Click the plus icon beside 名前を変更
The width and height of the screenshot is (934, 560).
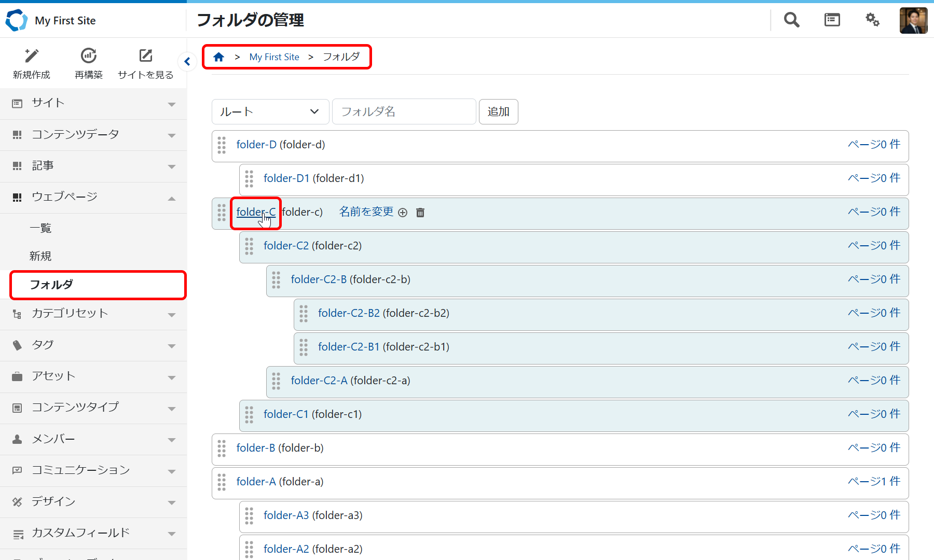click(403, 213)
